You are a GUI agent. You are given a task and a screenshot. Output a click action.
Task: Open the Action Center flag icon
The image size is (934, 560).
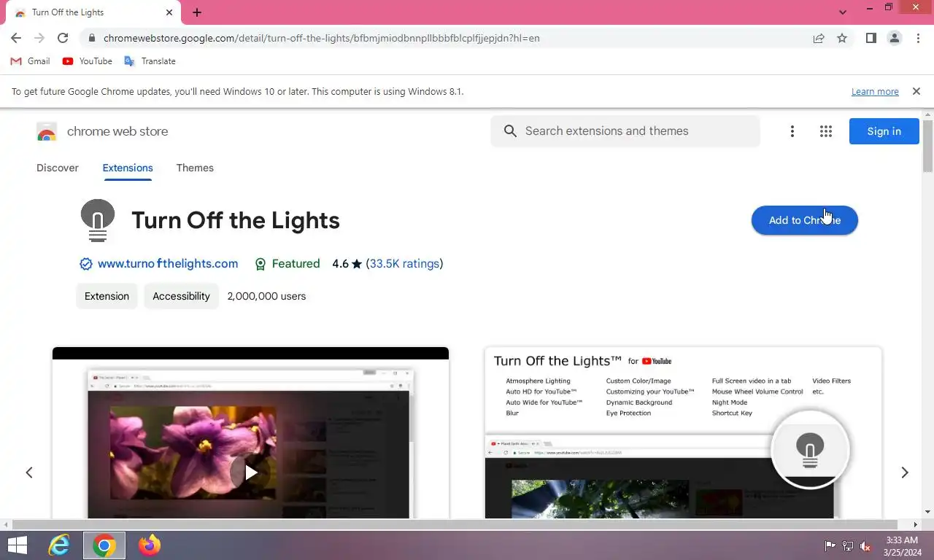pyautogui.click(x=830, y=545)
